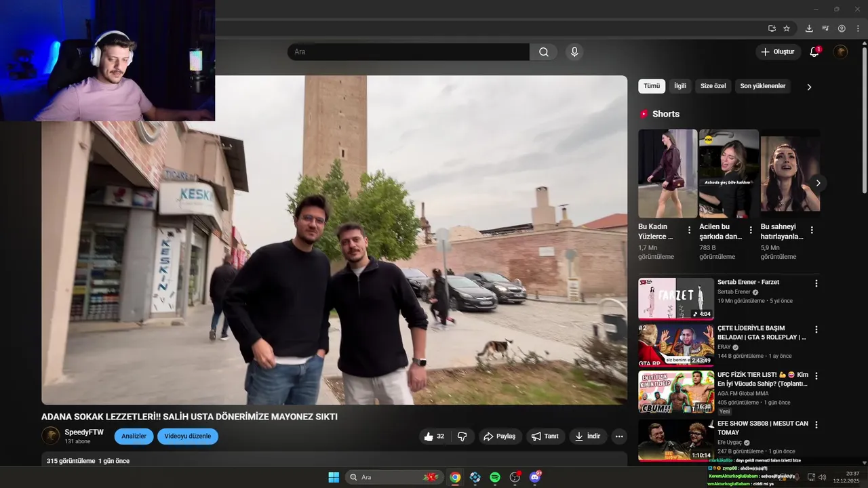Open YouTube notifications bell

tap(814, 52)
